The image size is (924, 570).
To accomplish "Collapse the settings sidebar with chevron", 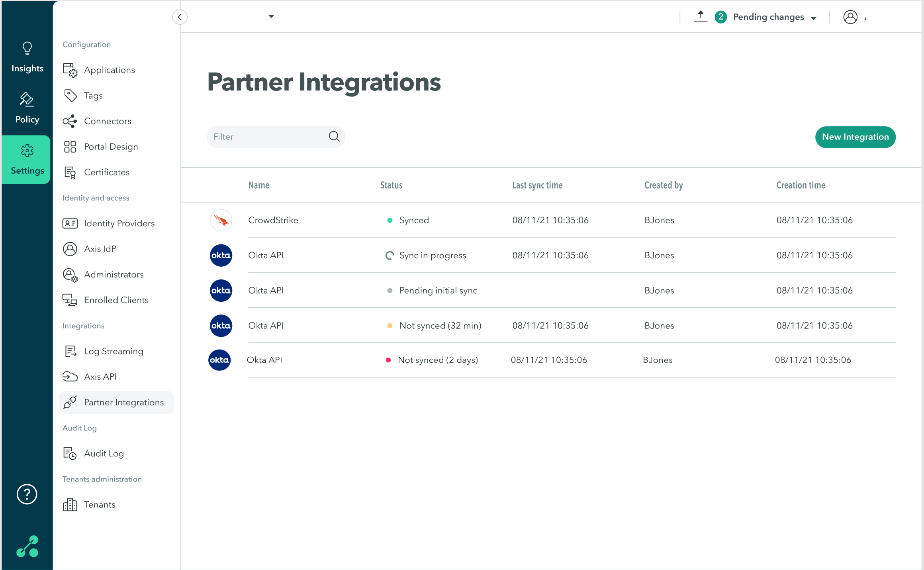I will pos(180,17).
